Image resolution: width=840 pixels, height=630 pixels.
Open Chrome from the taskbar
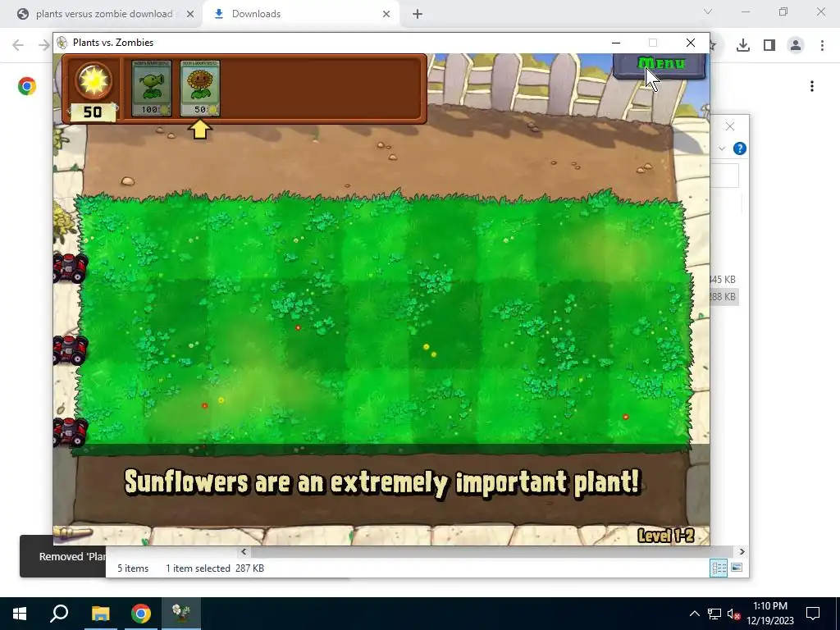[x=141, y=614]
